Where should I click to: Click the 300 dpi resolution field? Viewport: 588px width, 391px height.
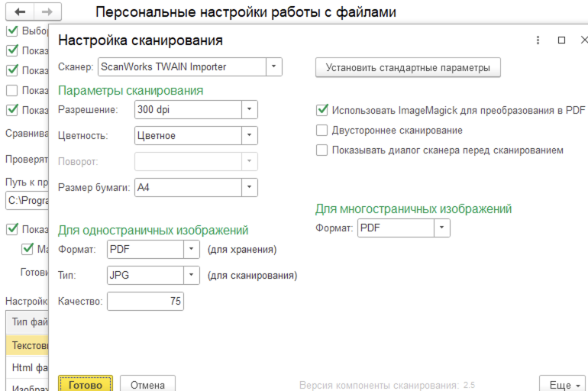(189, 109)
